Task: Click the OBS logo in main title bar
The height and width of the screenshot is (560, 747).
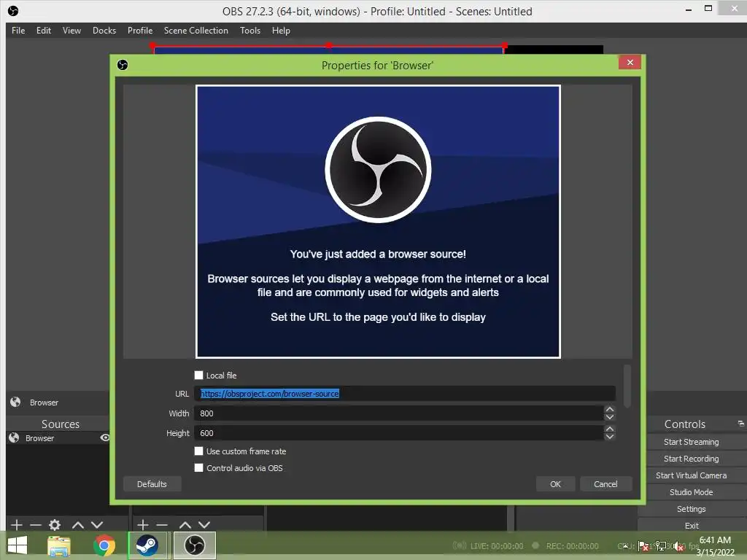Action: [x=13, y=10]
